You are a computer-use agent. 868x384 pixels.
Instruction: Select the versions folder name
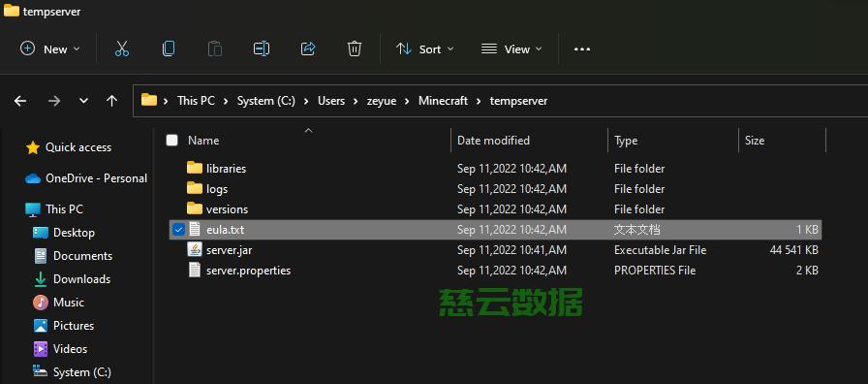tap(227, 209)
